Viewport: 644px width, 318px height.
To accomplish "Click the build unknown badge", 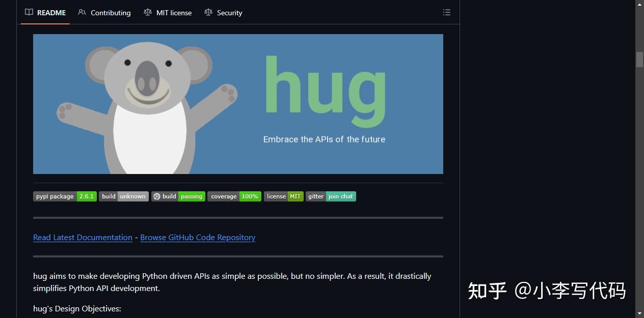I will tap(124, 196).
